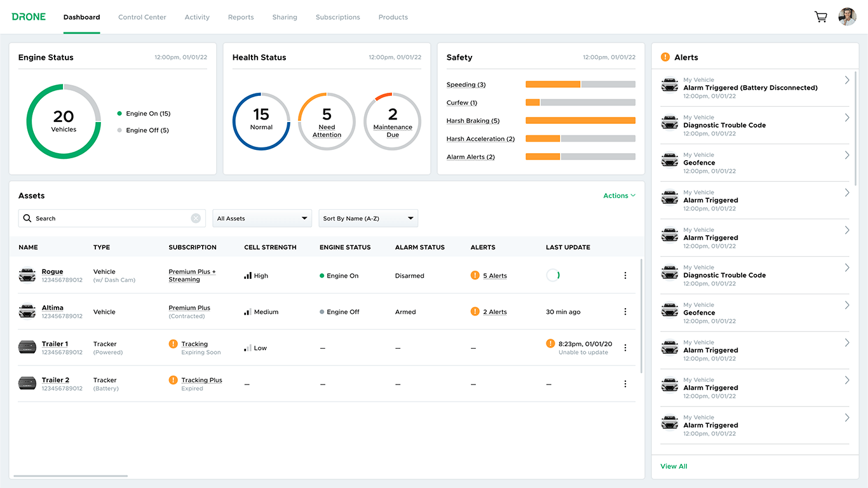Click the High cell strength signal icon
Image resolution: width=868 pixels, height=488 pixels.
tap(248, 275)
